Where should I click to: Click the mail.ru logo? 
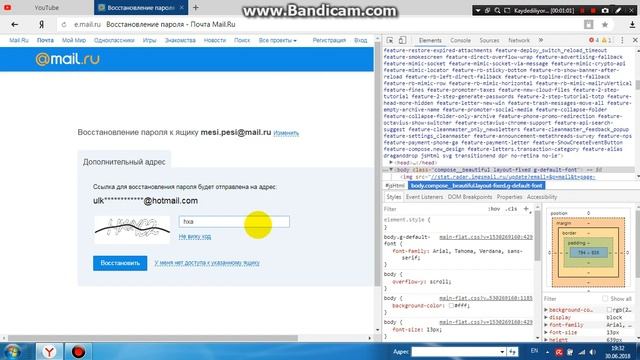coord(68,59)
